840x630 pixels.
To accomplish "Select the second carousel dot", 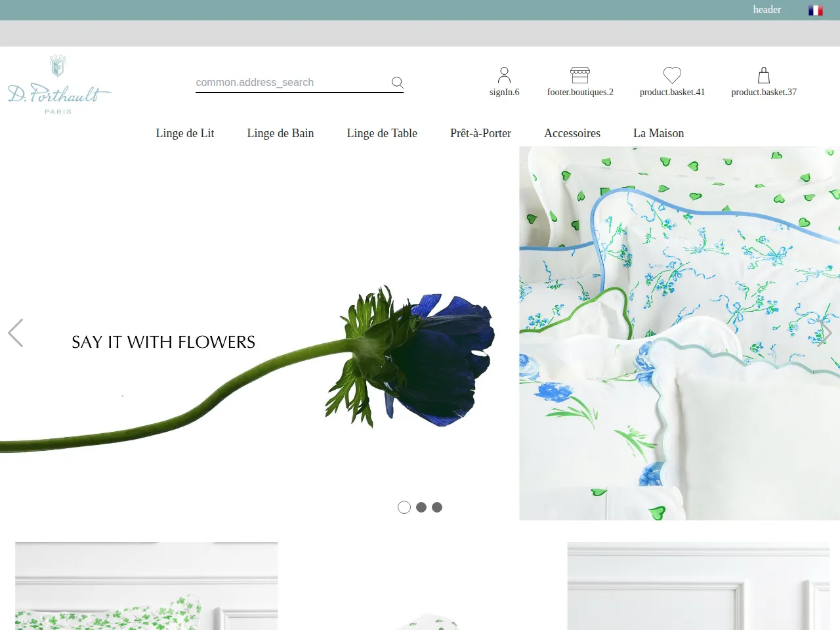I will 421,507.
